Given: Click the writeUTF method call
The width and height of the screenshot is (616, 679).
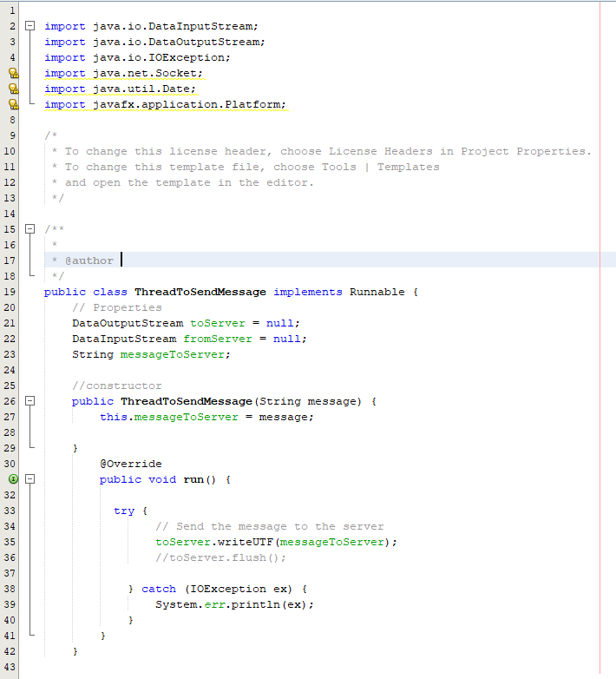Looking at the screenshot, I should point(246,542).
